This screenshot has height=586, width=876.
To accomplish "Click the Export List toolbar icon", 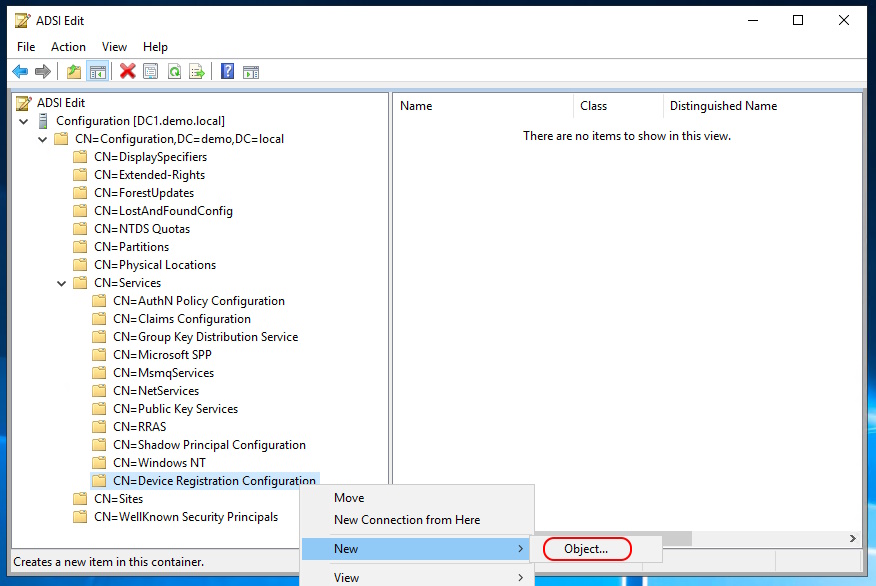I will point(197,72).
